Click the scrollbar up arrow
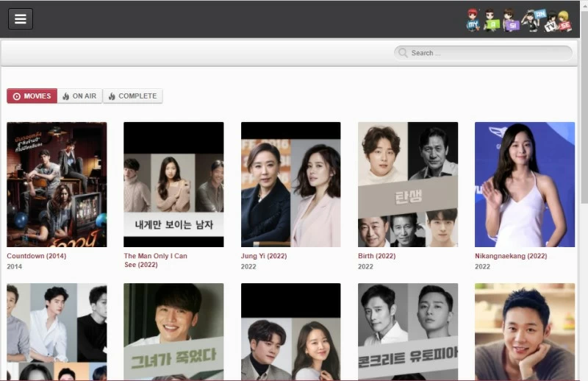The height and width of the screenshot is (381, 588). tap(584, 4)
